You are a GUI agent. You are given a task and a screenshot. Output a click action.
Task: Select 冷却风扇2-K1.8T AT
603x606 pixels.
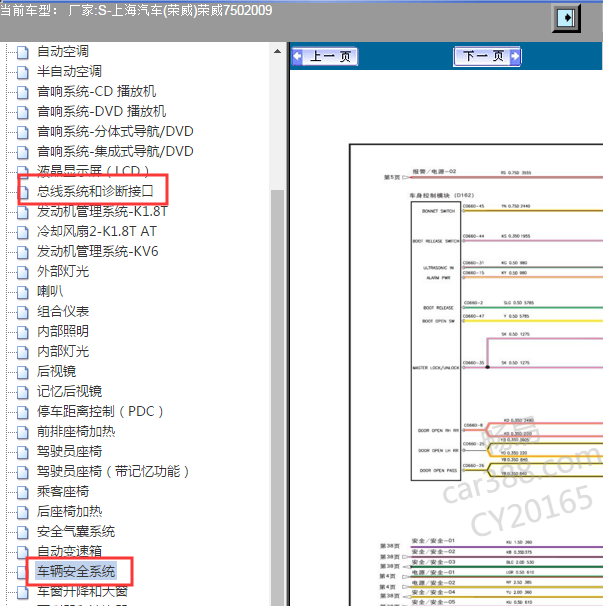[x=97, y=232]
